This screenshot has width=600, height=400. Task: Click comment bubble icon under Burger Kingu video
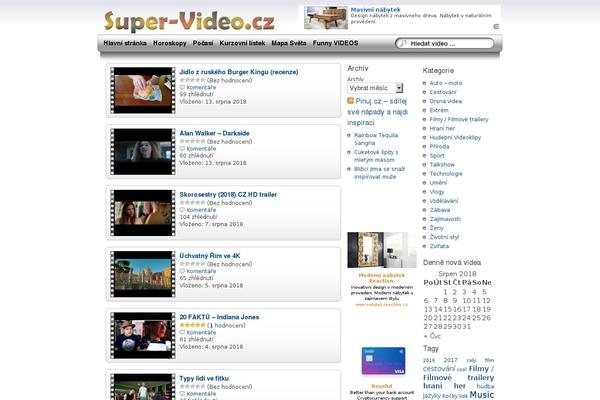[182, 87]
